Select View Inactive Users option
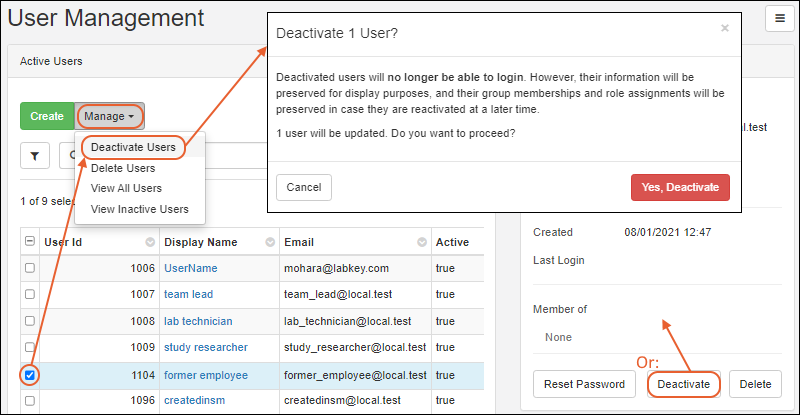This screenshot has height=415, width=800. 139,209
